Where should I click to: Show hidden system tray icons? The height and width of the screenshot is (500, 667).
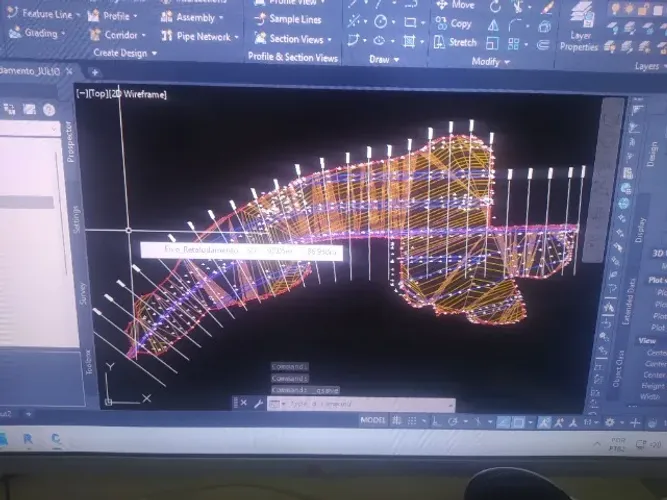pyautogui.click(x=597, y=444)
